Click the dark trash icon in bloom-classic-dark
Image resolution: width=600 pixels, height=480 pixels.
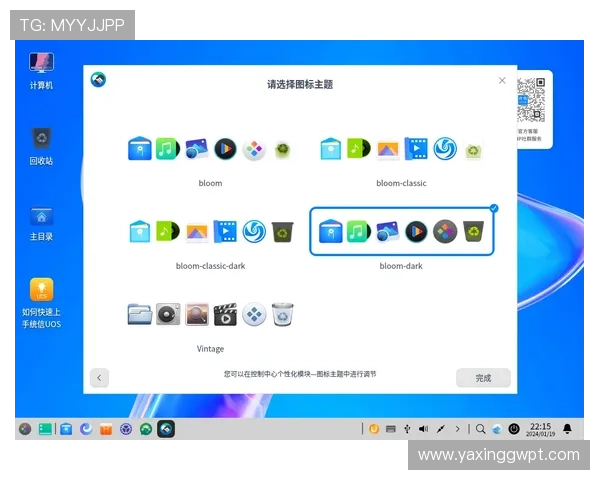point(282,232)
